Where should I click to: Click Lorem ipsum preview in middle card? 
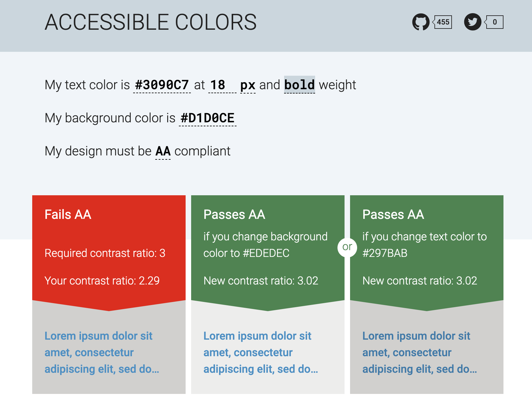(261, 352)
